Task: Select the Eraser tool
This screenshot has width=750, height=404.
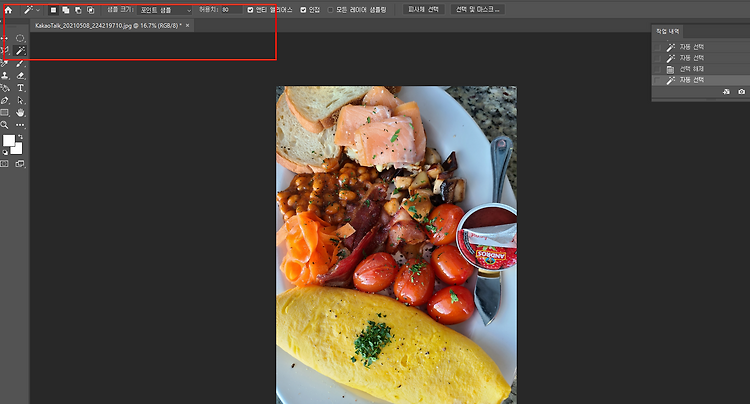Action: 20,76
